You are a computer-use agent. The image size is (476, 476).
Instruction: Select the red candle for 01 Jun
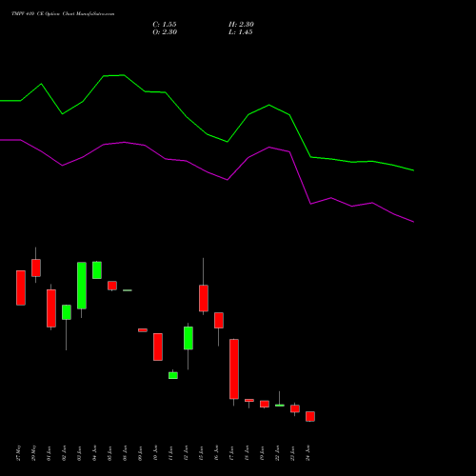coord(51,308)
